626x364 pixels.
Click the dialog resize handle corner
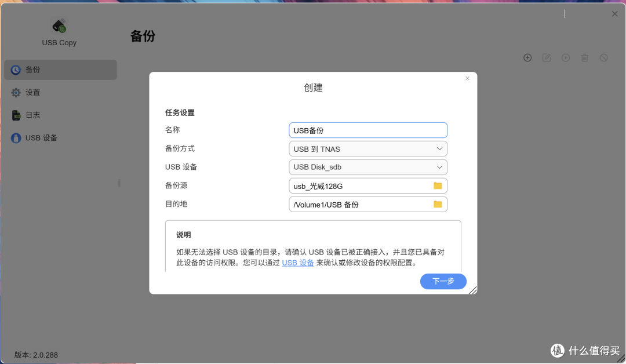[473, 290]
